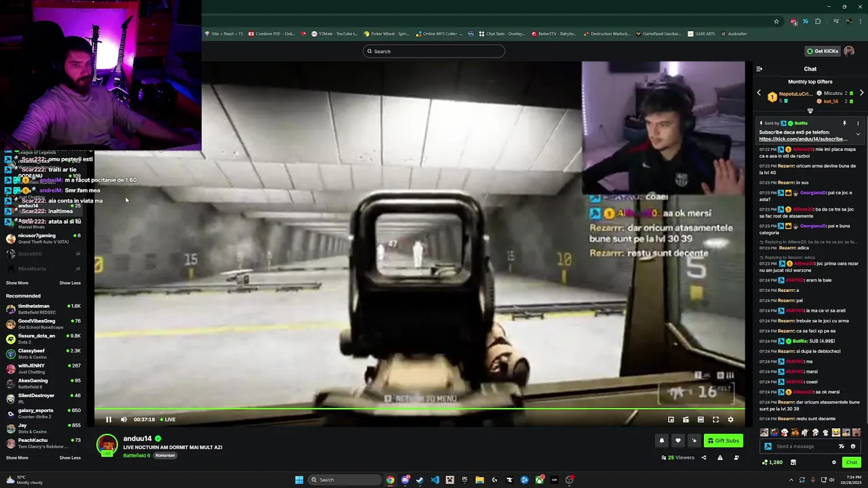This screenshot has height=488, width=868.
Task: Click the Windows taskbar Search box
Action: tap(344, 480)
